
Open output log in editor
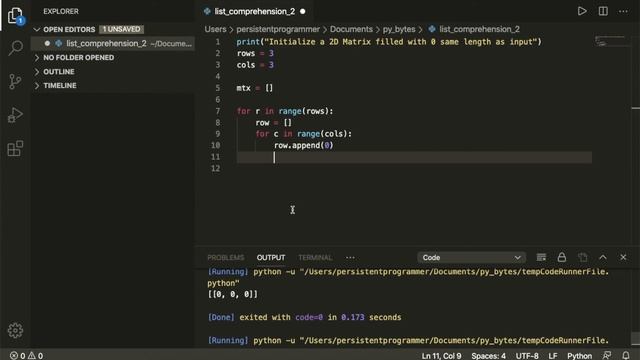(582, 257)
